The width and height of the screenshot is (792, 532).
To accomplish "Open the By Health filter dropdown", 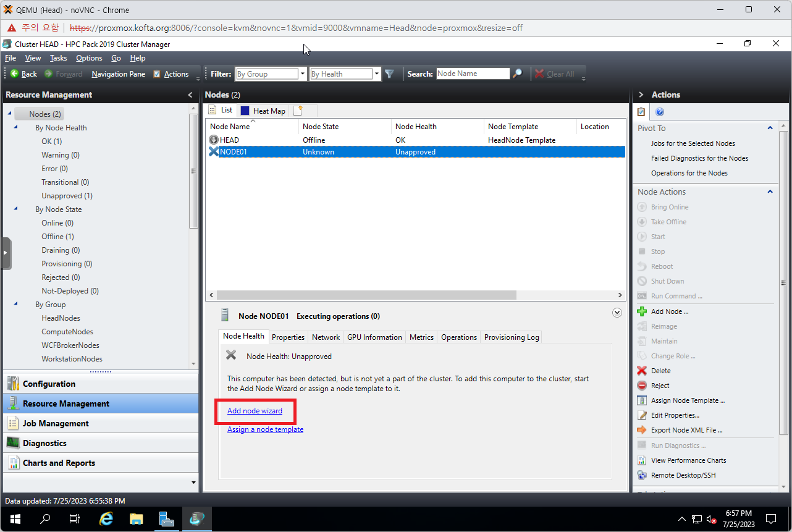I will pos(376,74).
